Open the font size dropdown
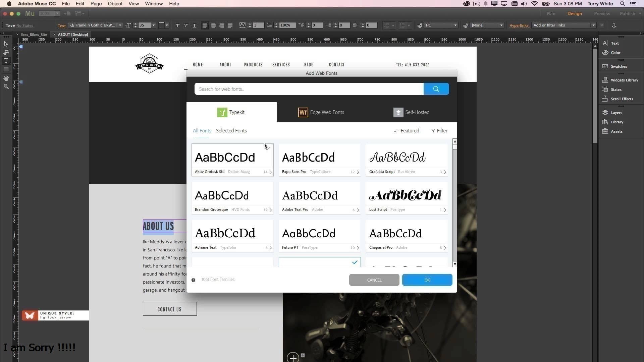The image size is (644, 362). click(x=154, y=25)
